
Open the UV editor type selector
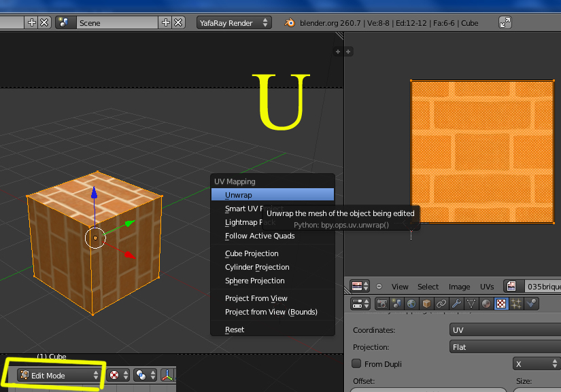[x=360, y=286]
